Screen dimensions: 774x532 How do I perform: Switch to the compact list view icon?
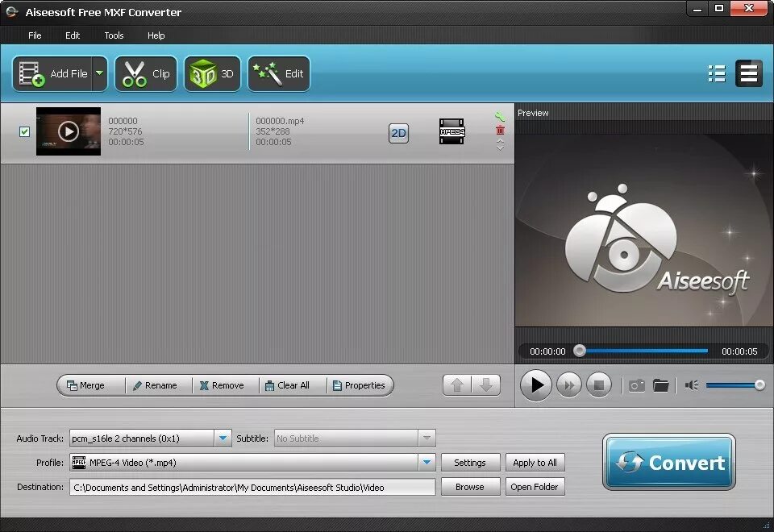pyautogui.click(x=749, y=73)
